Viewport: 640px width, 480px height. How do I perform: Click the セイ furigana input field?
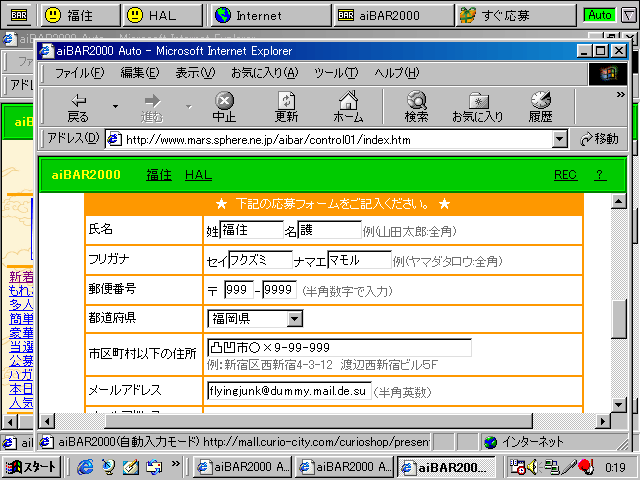[260, 260]
